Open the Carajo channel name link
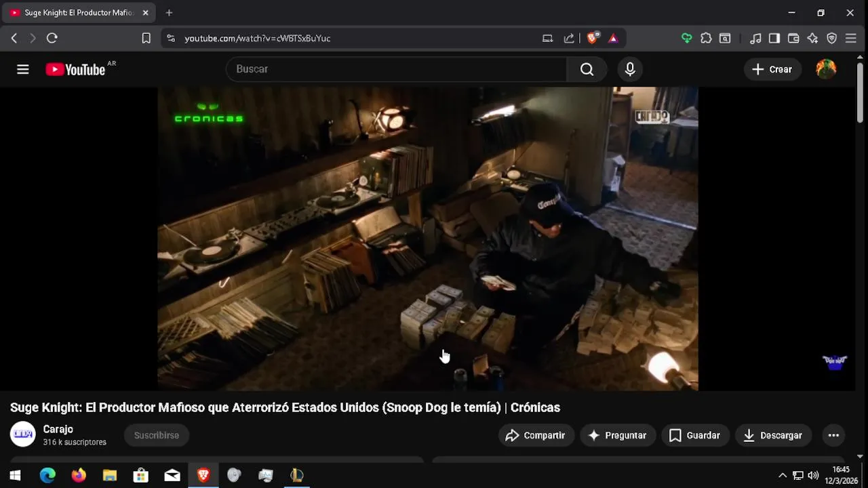The width and height of the screenshot is (868, 488). (x=58, y=429)
